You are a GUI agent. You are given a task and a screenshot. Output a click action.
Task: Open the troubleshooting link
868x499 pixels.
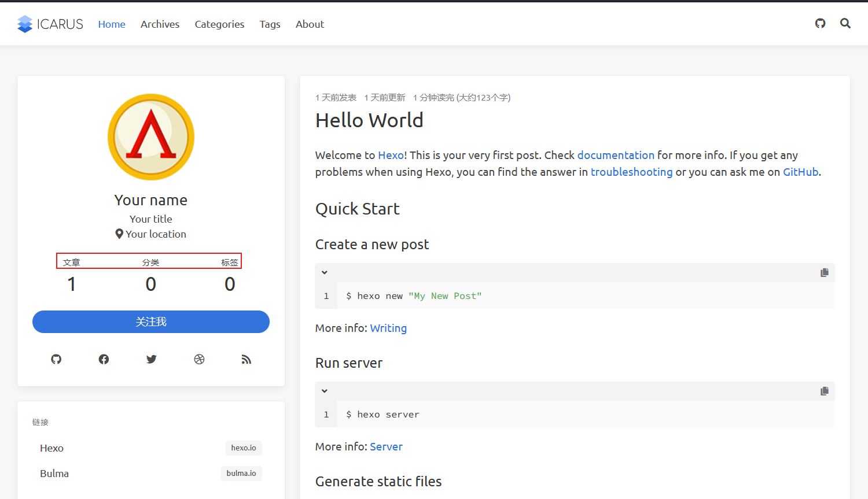(631, 172)
